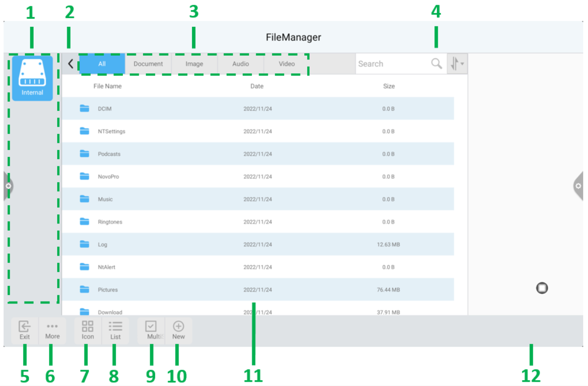Viewport: 588px width, 386px height.
Task: Exit the FileManager app
Action: [25, 330]
